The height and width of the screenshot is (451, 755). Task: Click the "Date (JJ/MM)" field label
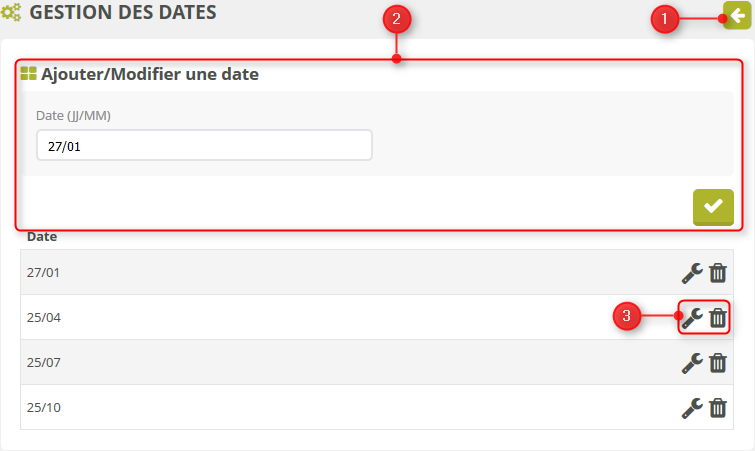(x=73, y=116)
